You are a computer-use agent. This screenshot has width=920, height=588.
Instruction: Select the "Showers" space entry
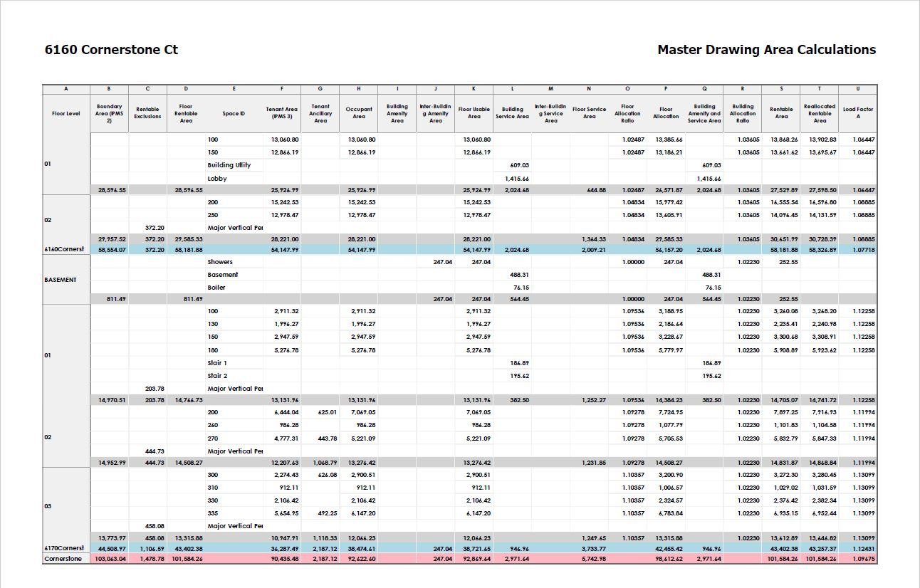click(220, 262)
